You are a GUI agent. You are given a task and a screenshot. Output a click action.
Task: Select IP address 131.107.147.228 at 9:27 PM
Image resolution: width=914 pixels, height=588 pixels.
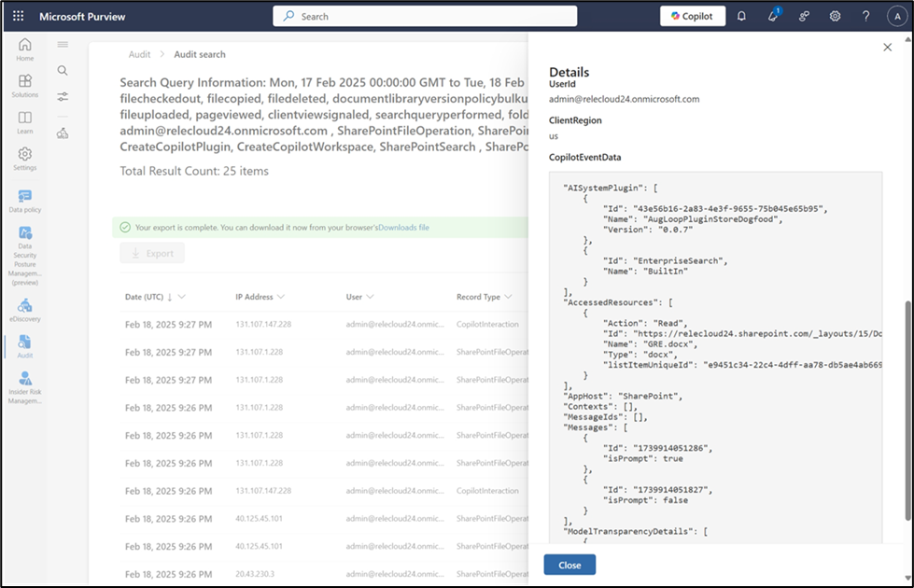point(263,324)
